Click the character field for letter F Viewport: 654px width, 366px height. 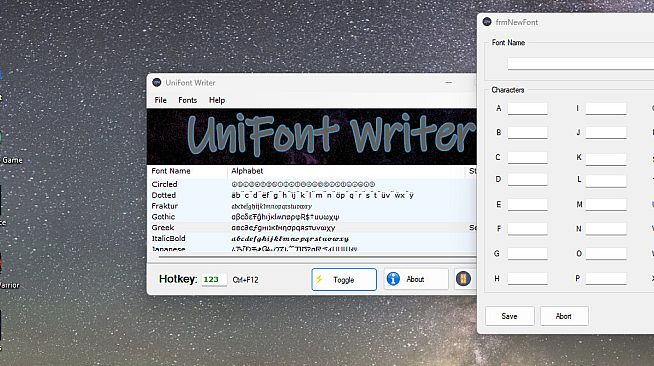point(527,229)
